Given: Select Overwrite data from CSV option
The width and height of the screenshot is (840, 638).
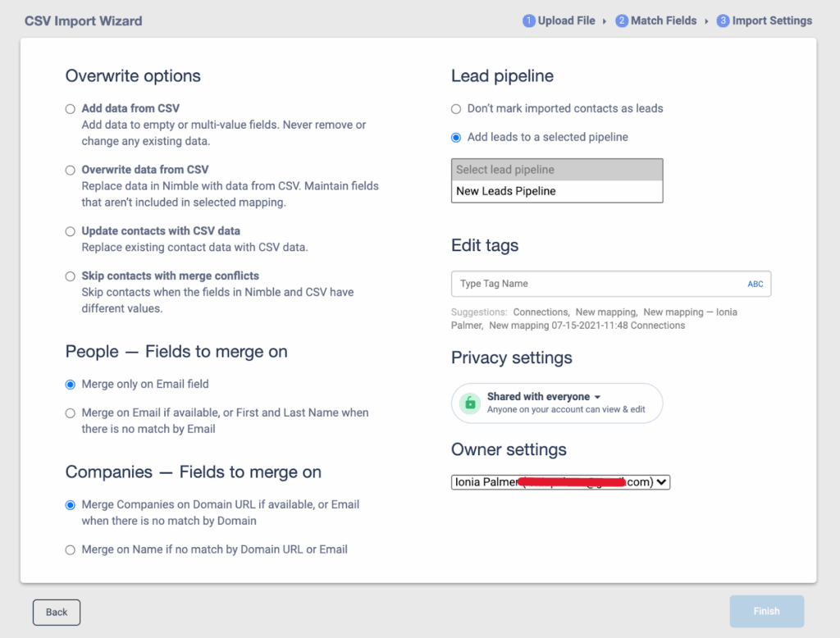Looking at the screenshot, I should (x=71, y=170).
